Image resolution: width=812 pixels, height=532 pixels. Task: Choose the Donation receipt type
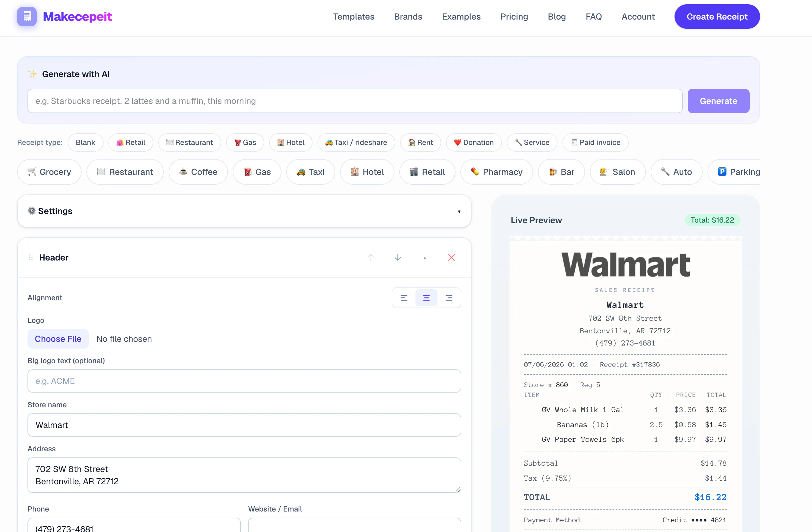(x=474, y=142)
